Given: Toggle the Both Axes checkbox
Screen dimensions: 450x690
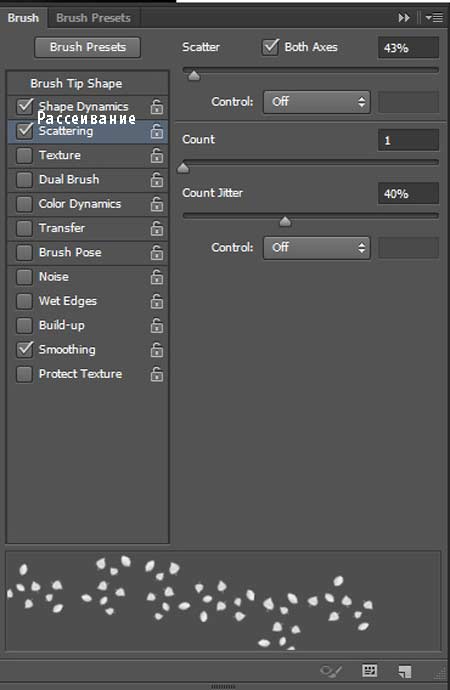Looking at the screenshot, I should pyautogui.click(x=271, y=47).
